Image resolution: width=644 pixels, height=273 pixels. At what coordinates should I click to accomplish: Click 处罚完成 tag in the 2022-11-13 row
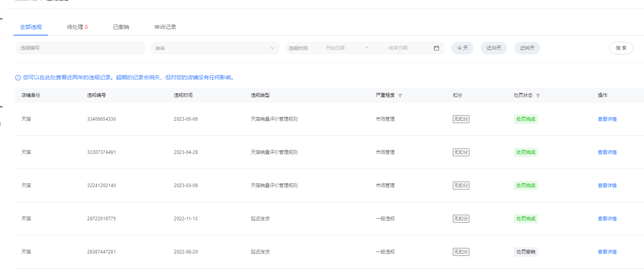coord(526,219)
